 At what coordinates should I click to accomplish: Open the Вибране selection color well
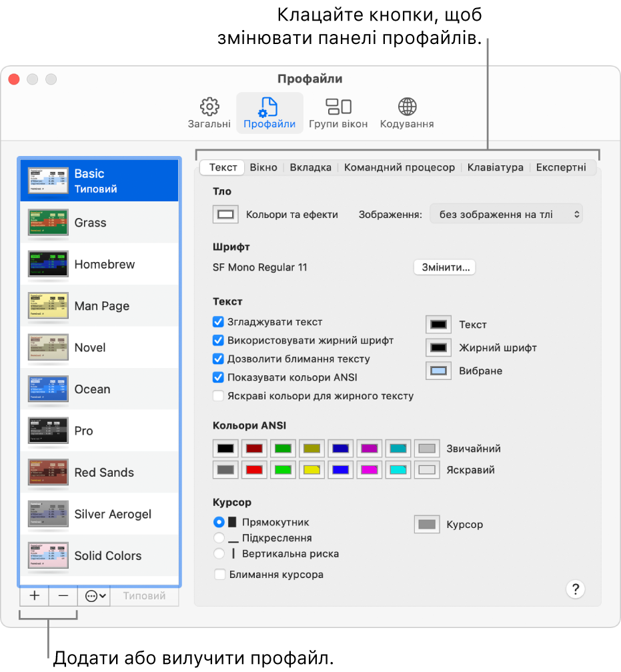pos(438,371)
